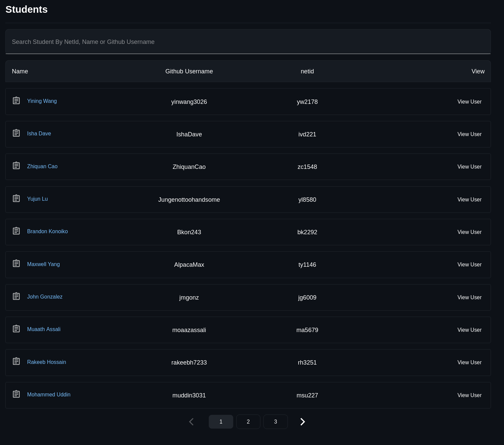Click the clipboard icon next to Isha Dave
The width and height of the screenshot is (504, 445).
[16, 133]
